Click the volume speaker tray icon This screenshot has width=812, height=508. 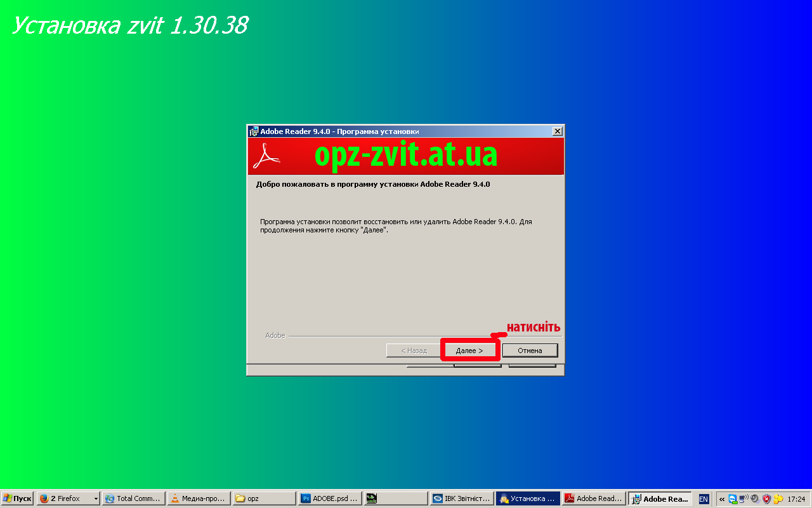[x=755, y=499]
